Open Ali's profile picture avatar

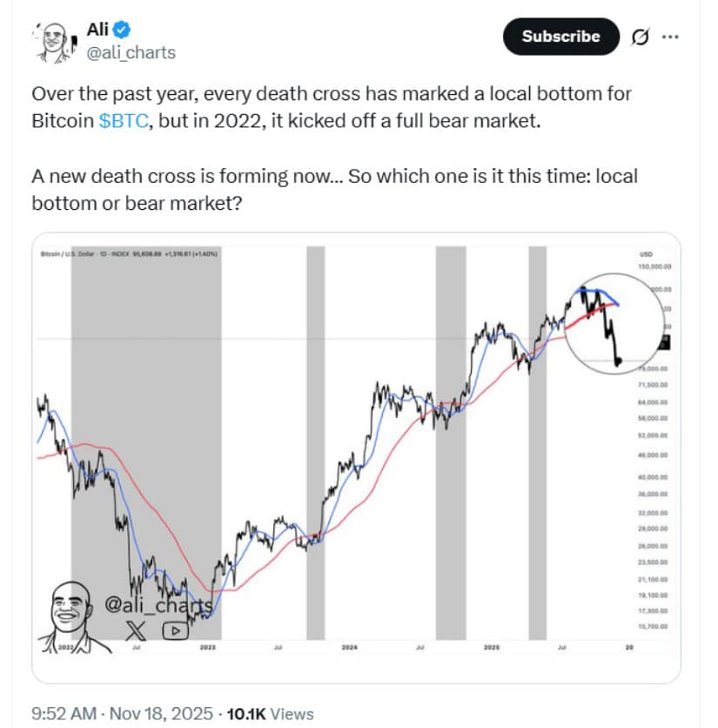(x=54, y=42)
